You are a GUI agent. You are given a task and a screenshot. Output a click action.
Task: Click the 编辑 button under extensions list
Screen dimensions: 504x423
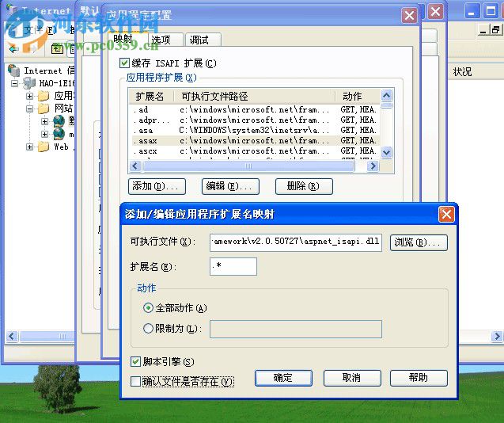(x=230, y=186)
